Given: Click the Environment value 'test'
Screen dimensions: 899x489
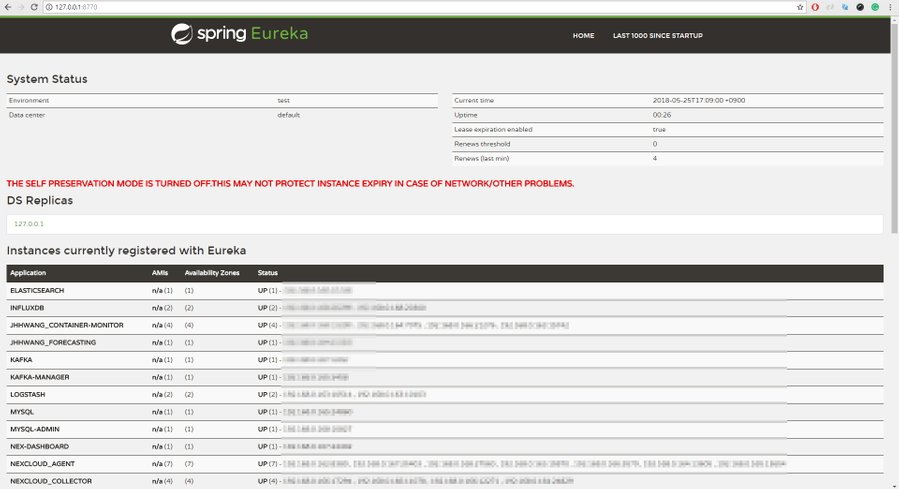Looking at the screenshot, I should coord(284,100).
